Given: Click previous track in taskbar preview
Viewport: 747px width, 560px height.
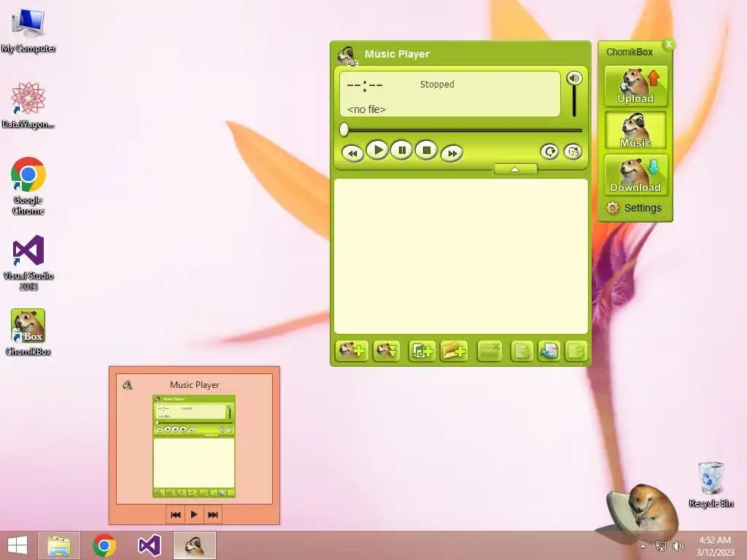Looking at the screenshot, I should click(x=175, y=515).
